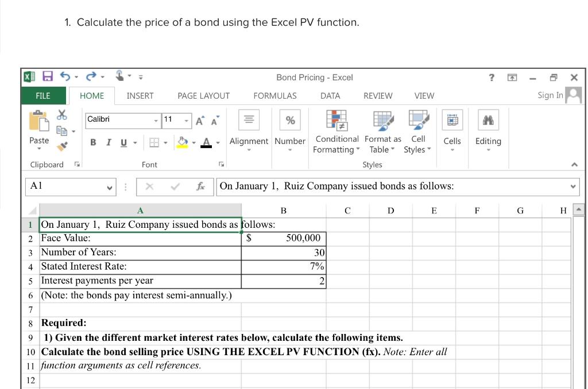Click the Cell Styles icon
The image size is (588, 389).
tap(419, 120)
